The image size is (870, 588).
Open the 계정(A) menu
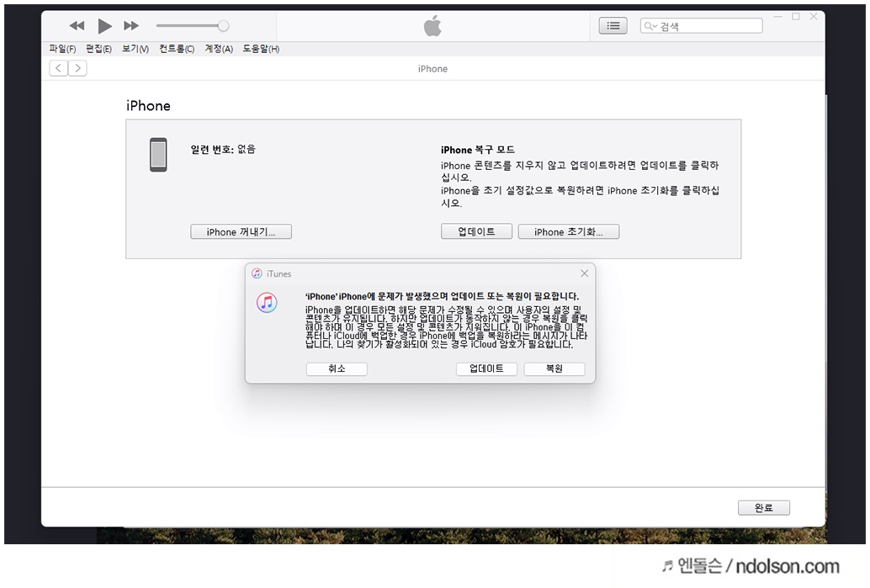tap(219, 49)
